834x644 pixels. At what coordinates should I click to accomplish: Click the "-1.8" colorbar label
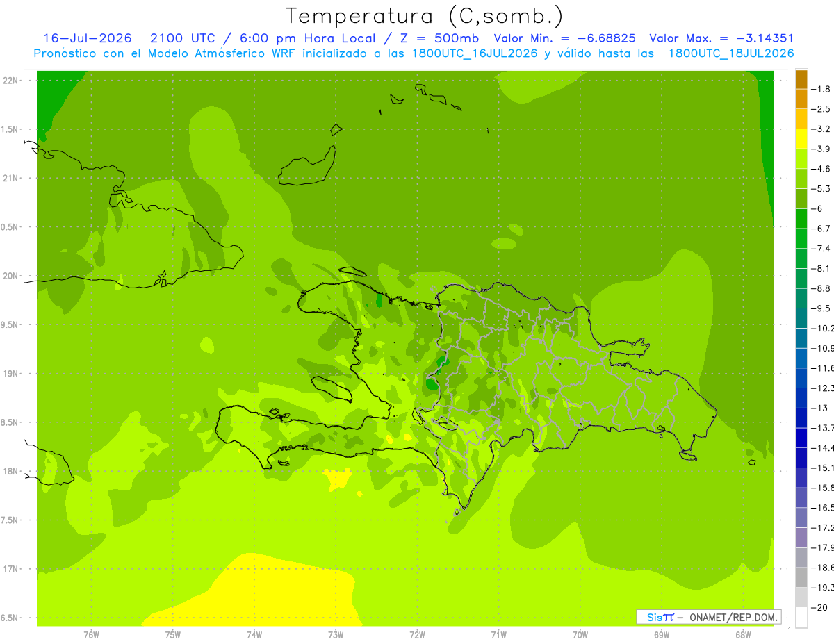click(x=821, y=89)
